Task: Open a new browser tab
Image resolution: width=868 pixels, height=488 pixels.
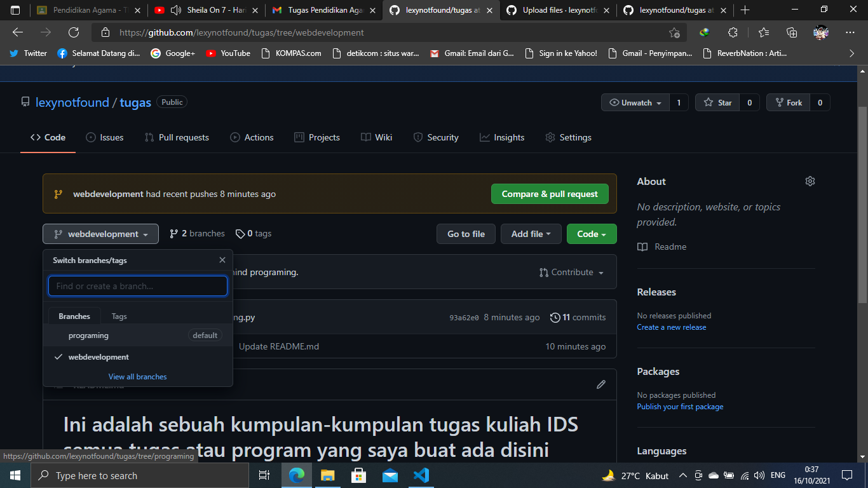Action: coord(745,10)
